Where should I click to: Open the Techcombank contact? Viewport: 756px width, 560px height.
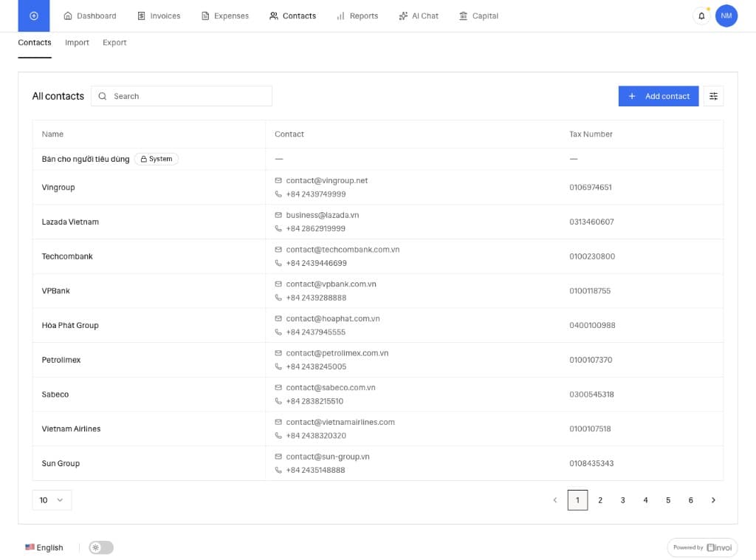coord(378,256)
